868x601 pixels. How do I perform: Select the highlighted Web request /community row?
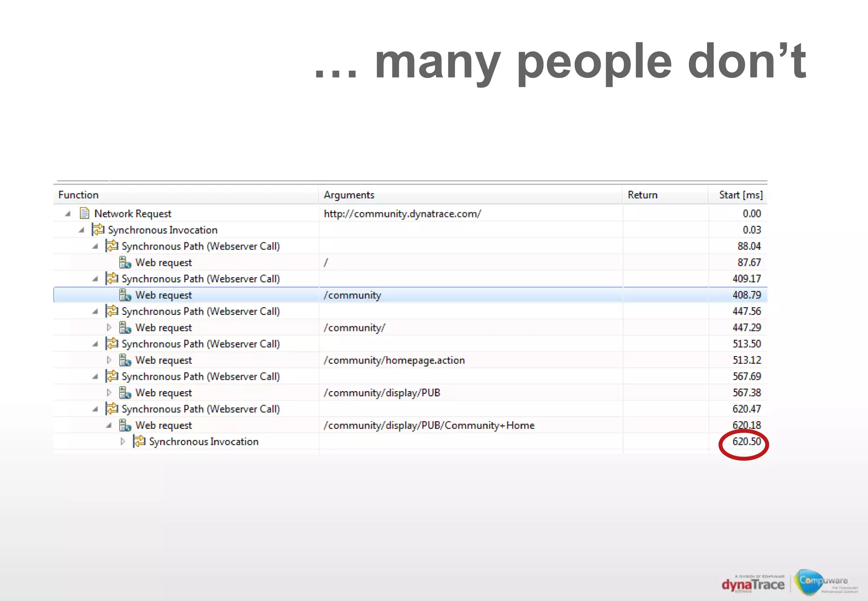click(410, 295)
